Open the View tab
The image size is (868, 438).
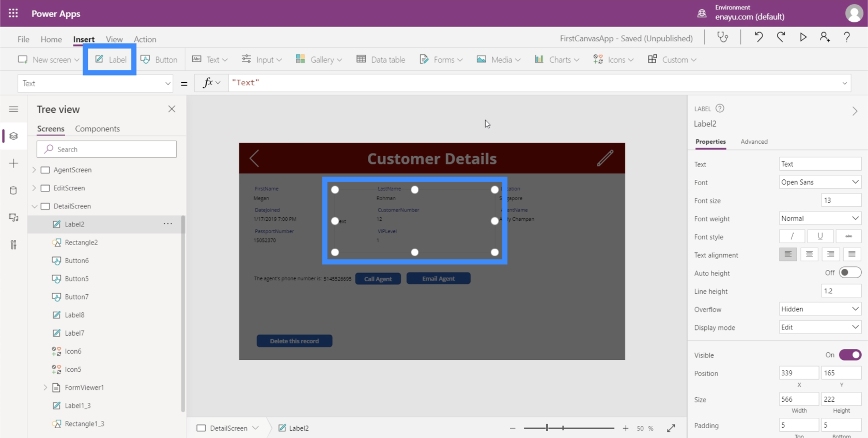pos(114,39)
